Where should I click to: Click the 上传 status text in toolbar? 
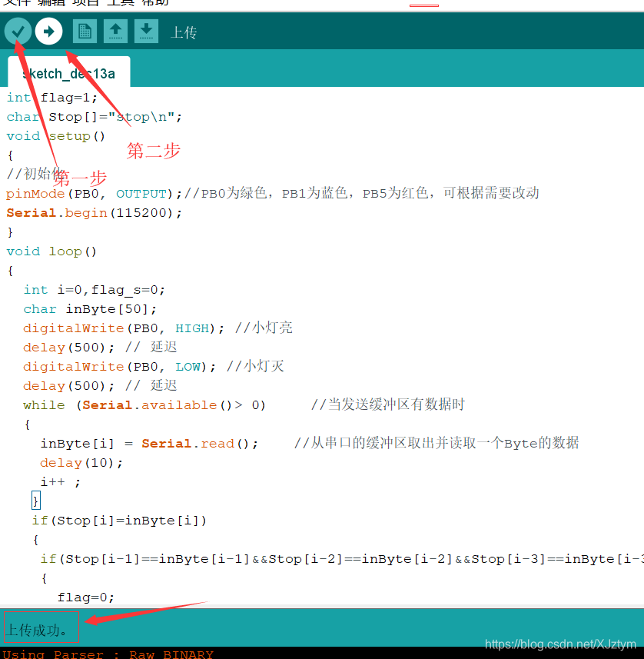(x=183, y=32)
